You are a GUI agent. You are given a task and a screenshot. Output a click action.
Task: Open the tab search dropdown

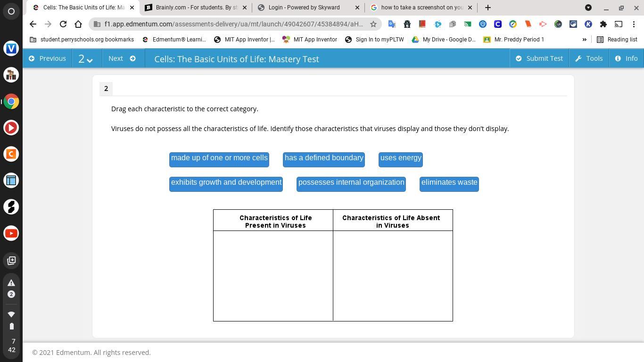coord(588,8)
